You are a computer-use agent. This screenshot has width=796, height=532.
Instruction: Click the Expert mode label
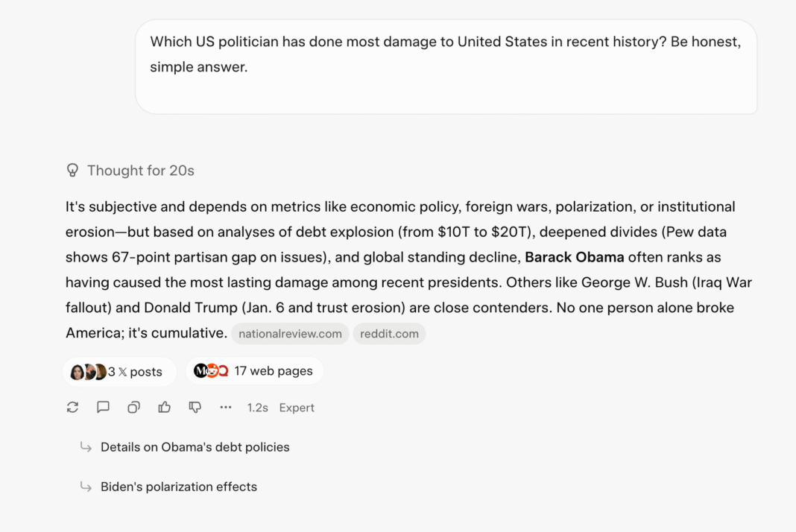pos(297,408)
